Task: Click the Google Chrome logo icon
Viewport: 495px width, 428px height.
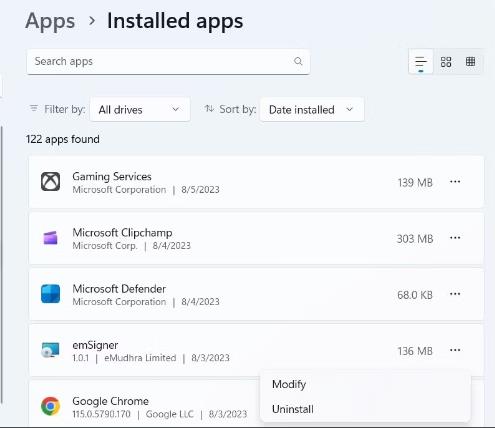Action: tap(50, 406)
